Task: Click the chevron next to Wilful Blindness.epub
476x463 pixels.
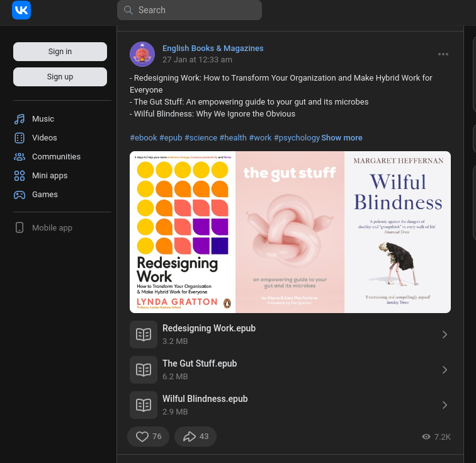Action: pyautogui.click(x=445, y=405)
